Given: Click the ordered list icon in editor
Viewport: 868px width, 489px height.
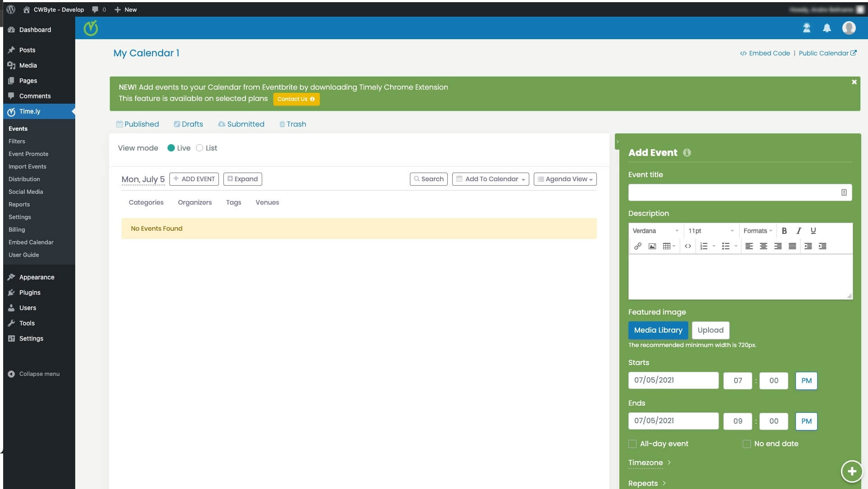Looking at the screenshot, I should [704, 246].
